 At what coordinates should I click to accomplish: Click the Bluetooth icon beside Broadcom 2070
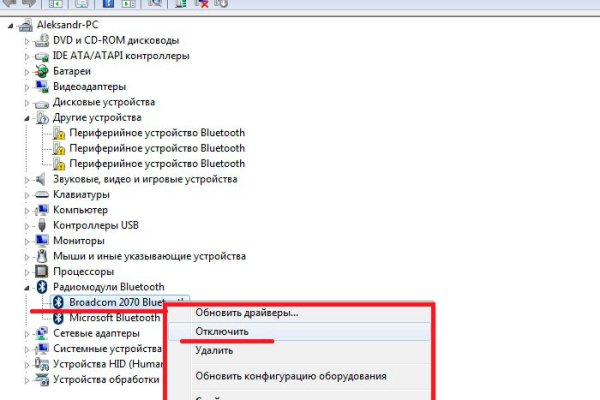pos(58,302)
